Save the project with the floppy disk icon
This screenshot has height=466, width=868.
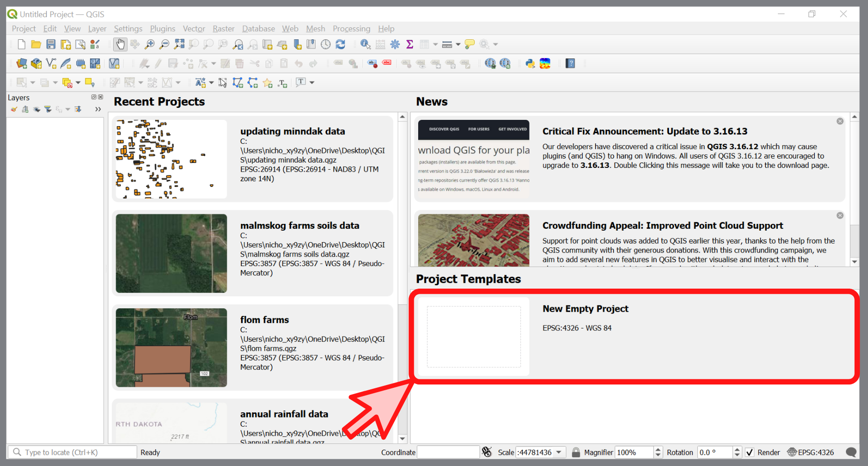[x=51, y=45]
